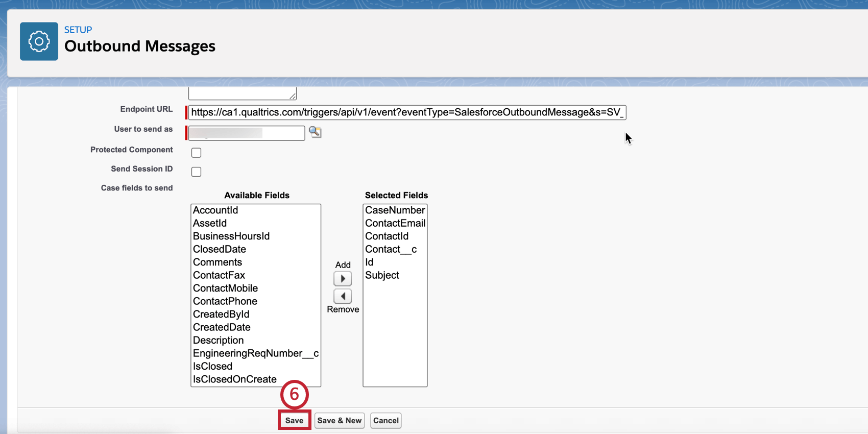Click the Save button

tap(294, 421)
